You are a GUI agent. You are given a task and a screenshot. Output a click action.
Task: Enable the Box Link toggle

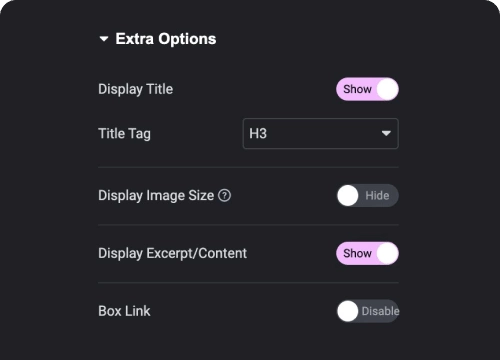[x=367, y=311]
